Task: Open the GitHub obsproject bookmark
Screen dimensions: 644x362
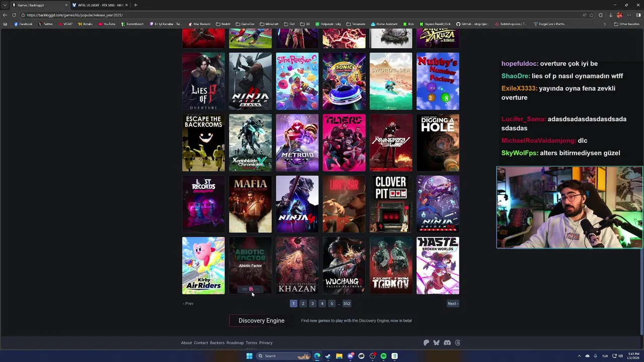Action: pos(473,24)
